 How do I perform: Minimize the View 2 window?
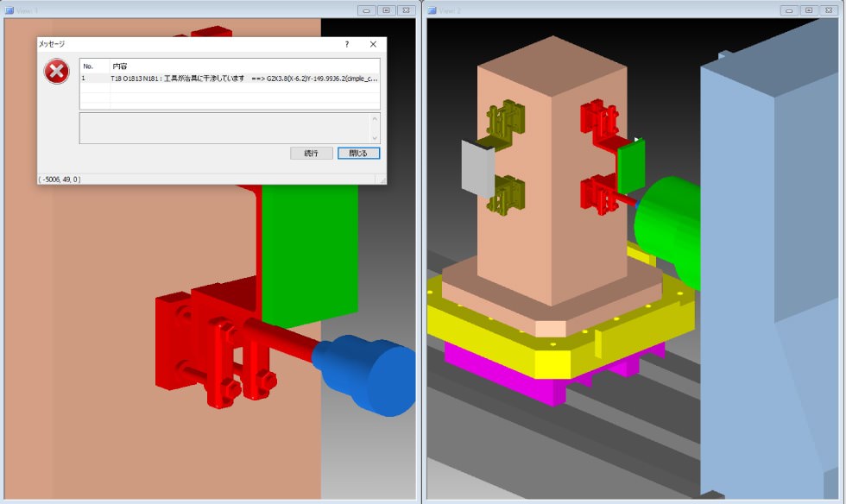789,10
